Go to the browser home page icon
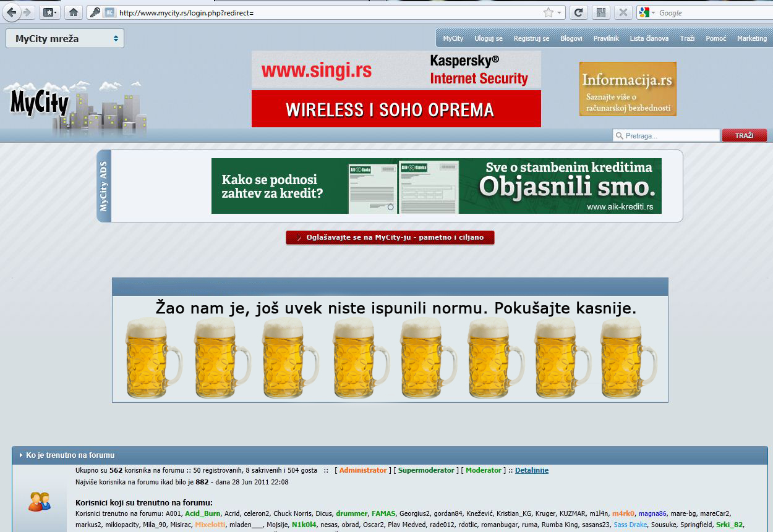 74,12
